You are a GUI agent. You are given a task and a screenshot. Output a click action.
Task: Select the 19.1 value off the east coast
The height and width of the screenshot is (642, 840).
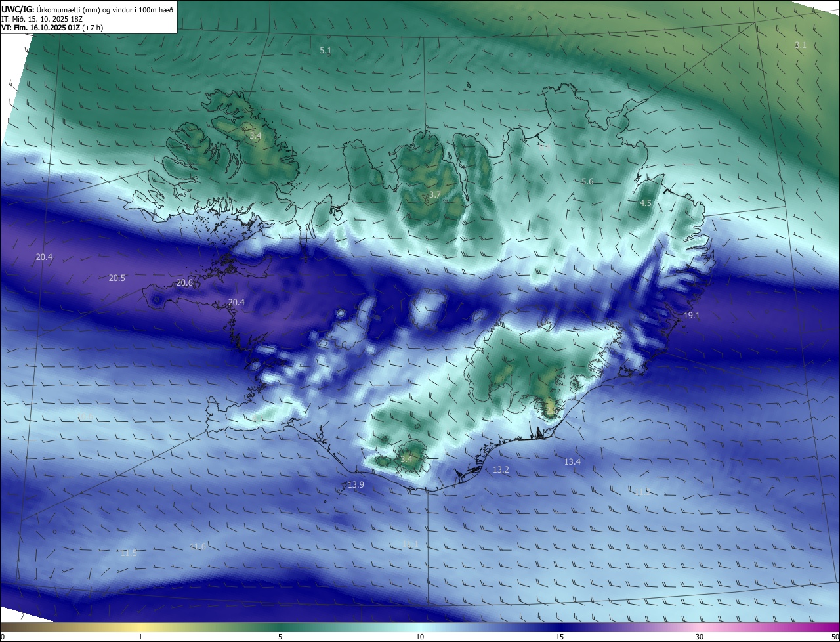(692, 316)
